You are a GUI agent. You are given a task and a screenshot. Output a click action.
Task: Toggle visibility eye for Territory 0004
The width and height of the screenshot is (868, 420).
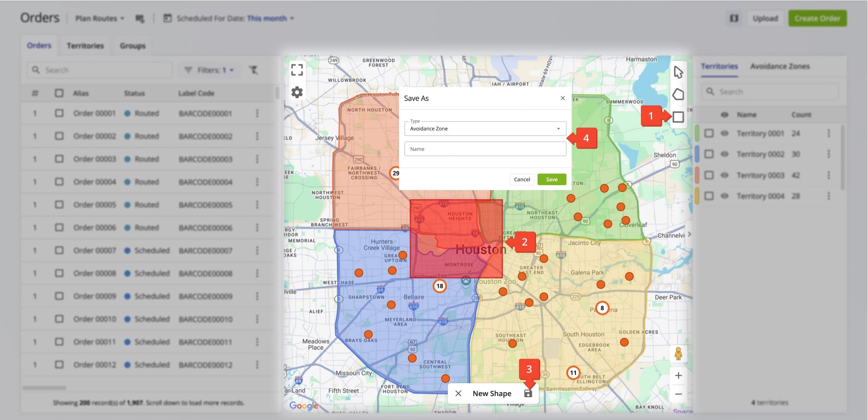[725, 196]
